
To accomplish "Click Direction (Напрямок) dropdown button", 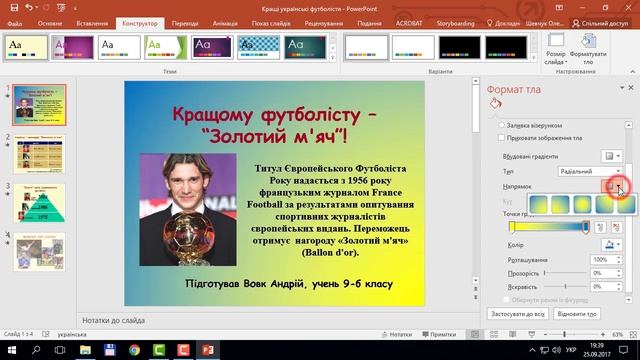I will [612, 187].
